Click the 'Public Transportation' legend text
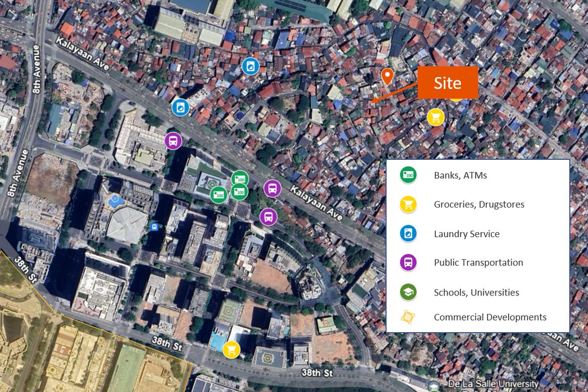The image size is (588, 392). point(478,262)
